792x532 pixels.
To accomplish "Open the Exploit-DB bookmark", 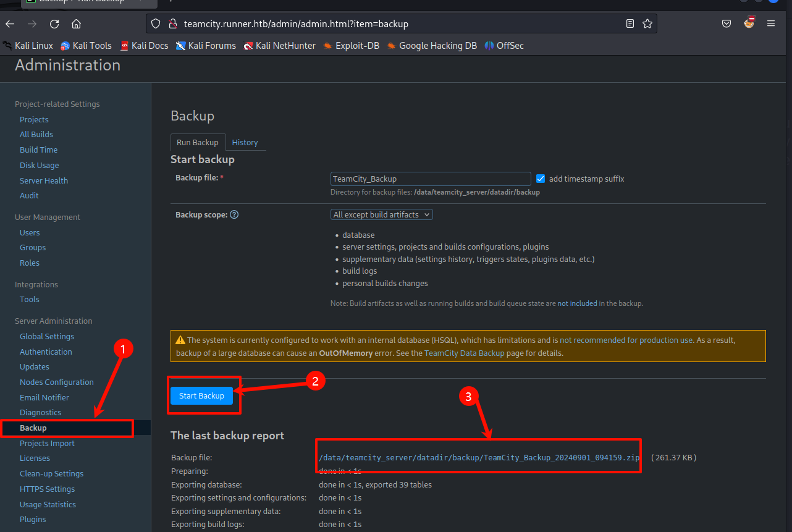I will coord(351,46).
